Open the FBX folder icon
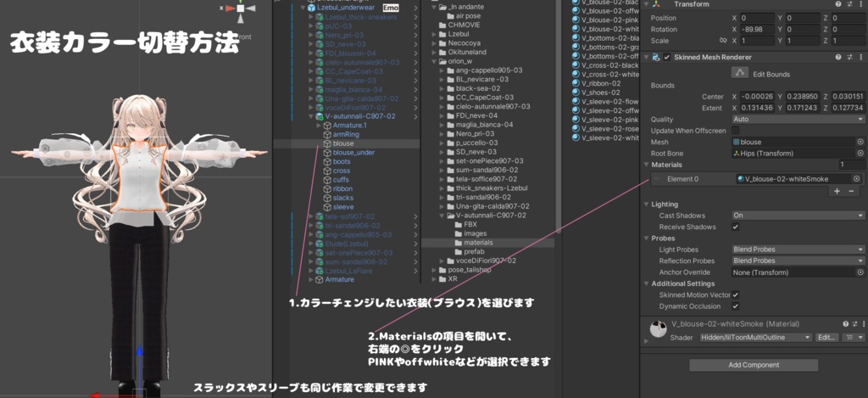The width and height of the screenshot is (868, 398). (459, 225)
